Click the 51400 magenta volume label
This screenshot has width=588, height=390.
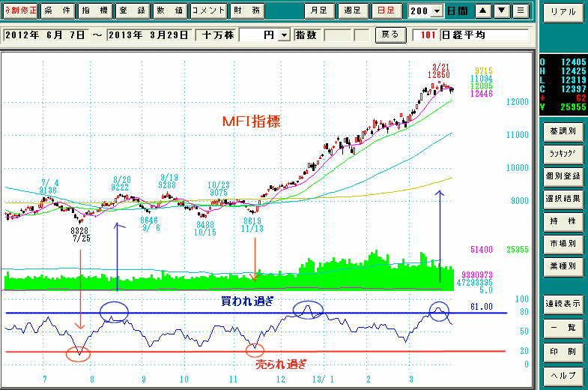[x=482, y=250]
